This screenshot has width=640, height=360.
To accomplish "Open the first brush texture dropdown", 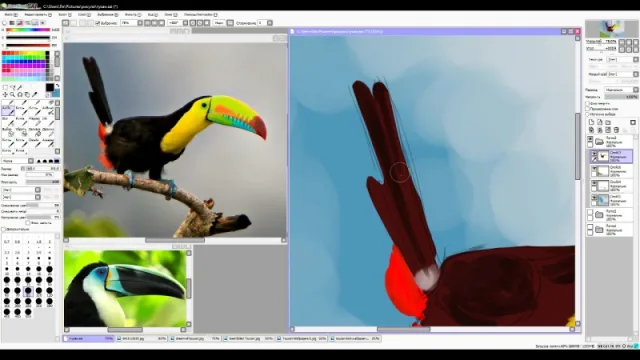I will 38,190.
